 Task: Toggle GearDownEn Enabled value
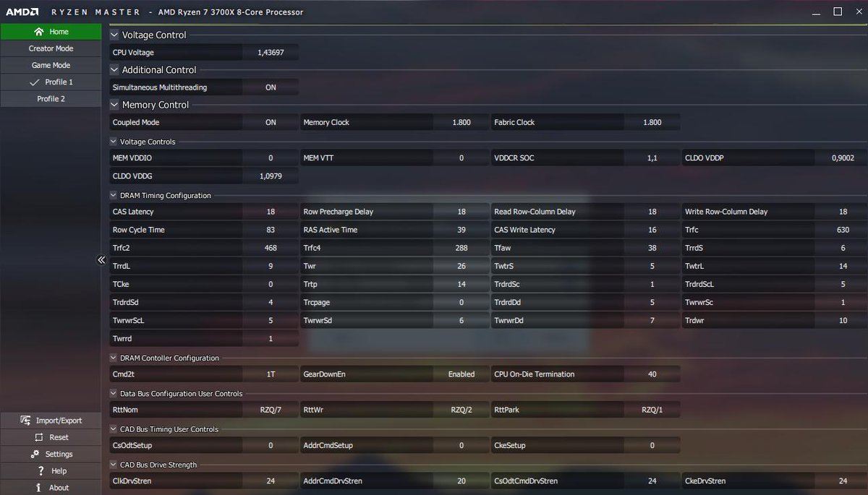[x=461, y=374]
